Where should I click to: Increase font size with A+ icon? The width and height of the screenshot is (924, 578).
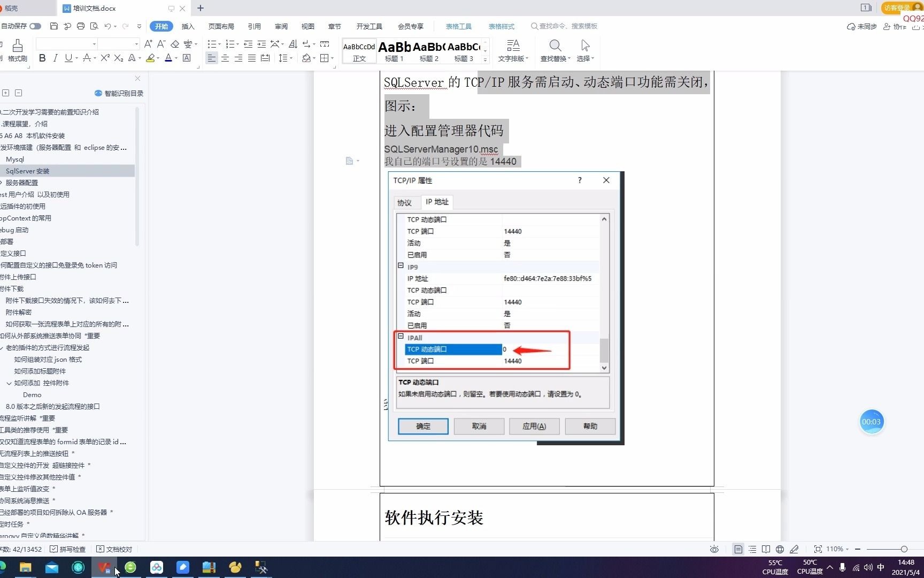(148, 44)
